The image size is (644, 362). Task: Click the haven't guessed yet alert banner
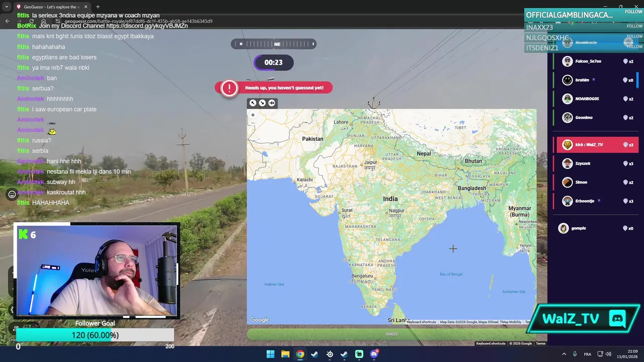point(274,87)
